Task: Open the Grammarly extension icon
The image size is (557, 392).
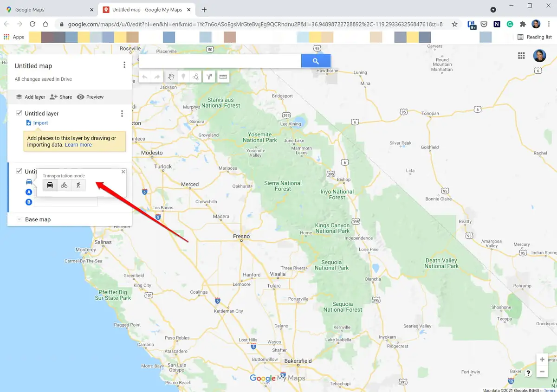Action: click(510, 24)
